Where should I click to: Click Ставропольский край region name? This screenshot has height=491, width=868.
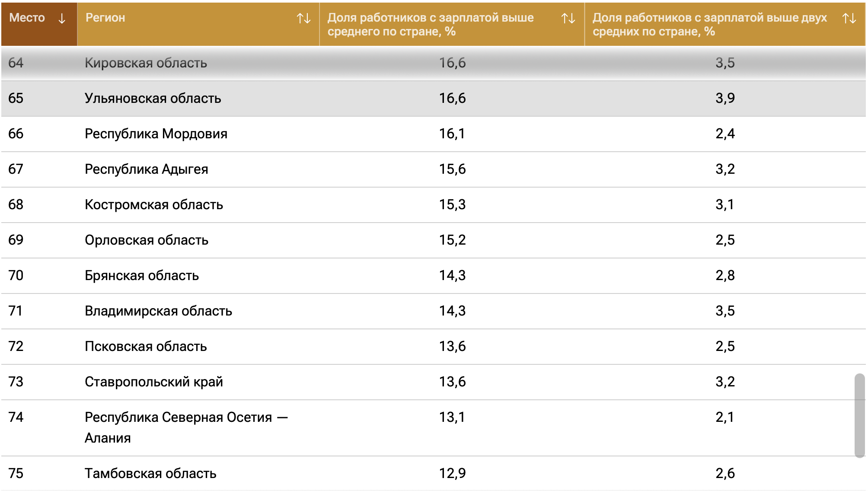(x=153, y=382)
